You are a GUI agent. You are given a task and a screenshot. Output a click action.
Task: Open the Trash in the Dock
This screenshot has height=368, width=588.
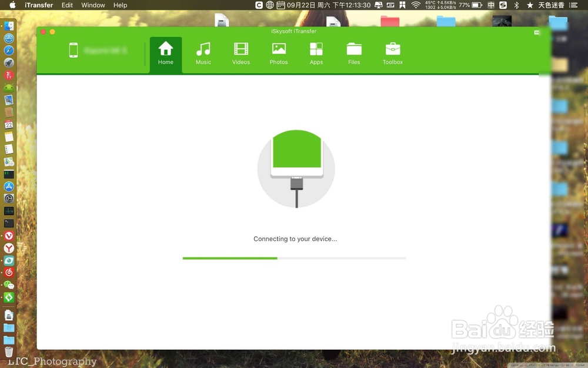(x=9, y=352)
